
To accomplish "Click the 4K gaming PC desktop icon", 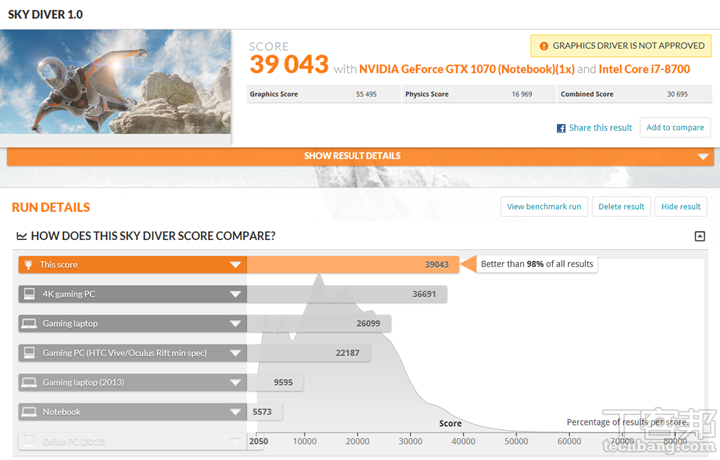I will pos(29,294).
